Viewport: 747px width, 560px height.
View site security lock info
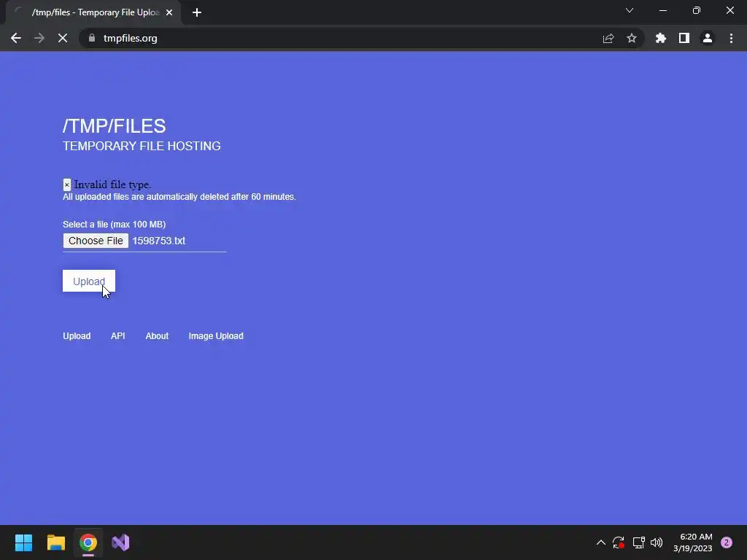[x=92, y=38]
